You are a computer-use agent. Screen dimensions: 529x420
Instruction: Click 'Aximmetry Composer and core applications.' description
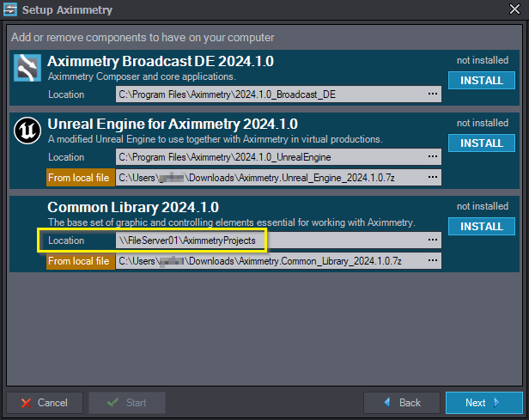[x=142, y=76]
